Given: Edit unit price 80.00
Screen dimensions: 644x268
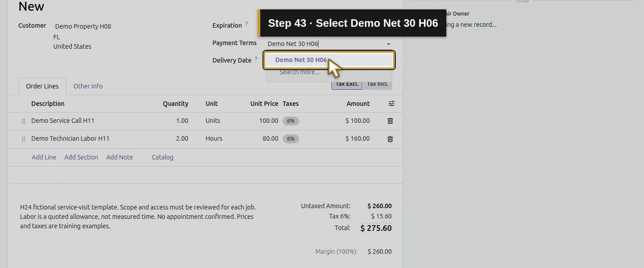Looking at the screenshot, I should pos(270,138).
